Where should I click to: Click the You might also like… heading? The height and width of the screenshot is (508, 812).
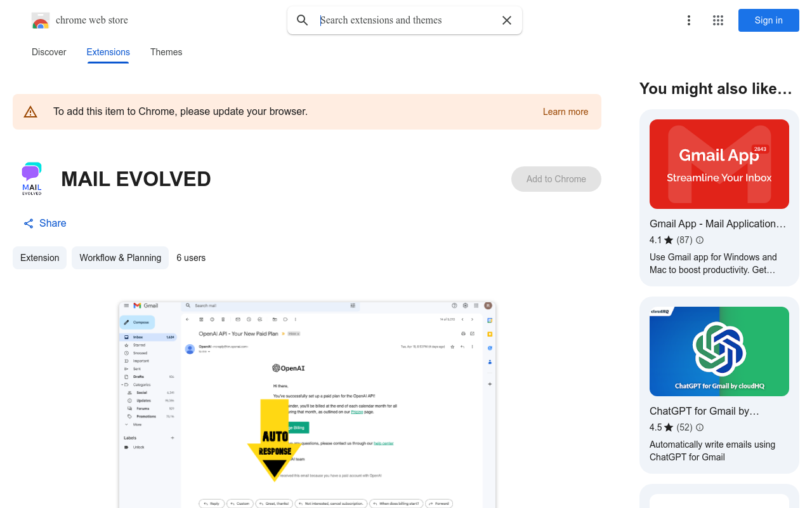click(716, 89)
